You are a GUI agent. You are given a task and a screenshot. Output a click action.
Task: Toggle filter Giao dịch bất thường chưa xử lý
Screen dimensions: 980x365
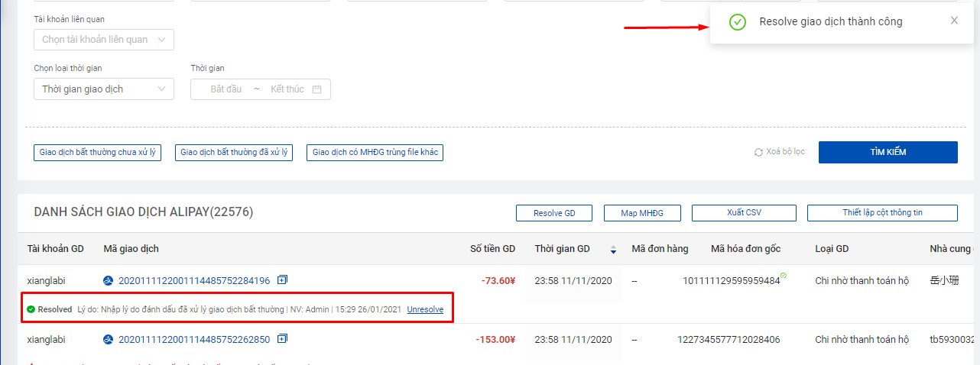98,153
